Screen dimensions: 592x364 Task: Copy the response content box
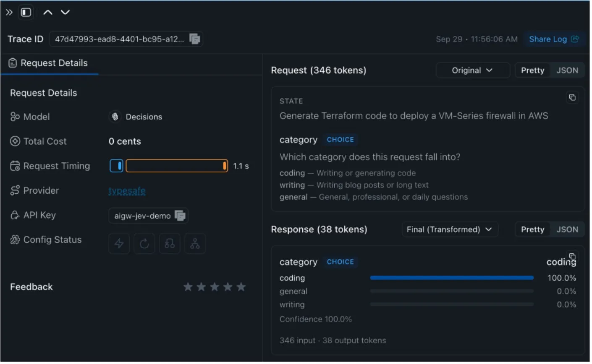(572, 256)
